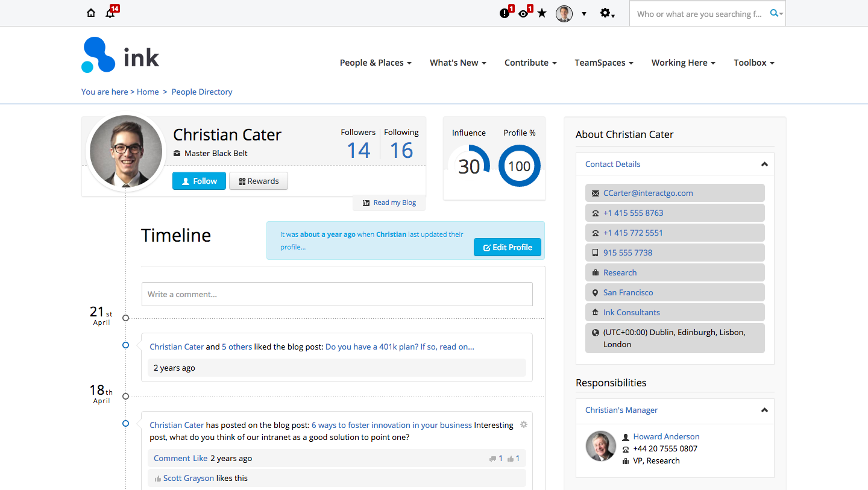Image resolution: width=868 pixels, height=490 pixels.
Task: Go home via the house icon
Action: [x=90, y=13]
